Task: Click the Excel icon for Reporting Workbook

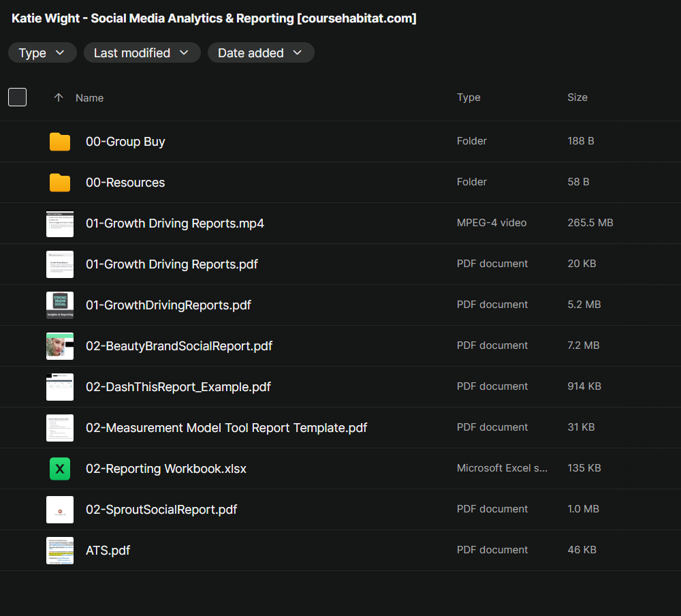Action: [x=60, y=469]
